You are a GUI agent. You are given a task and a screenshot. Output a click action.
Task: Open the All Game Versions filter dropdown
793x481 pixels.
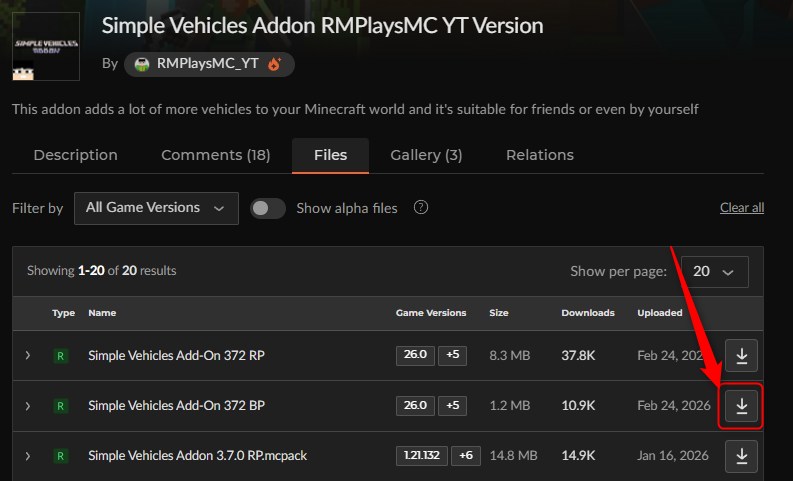click(x=156, y=208)
